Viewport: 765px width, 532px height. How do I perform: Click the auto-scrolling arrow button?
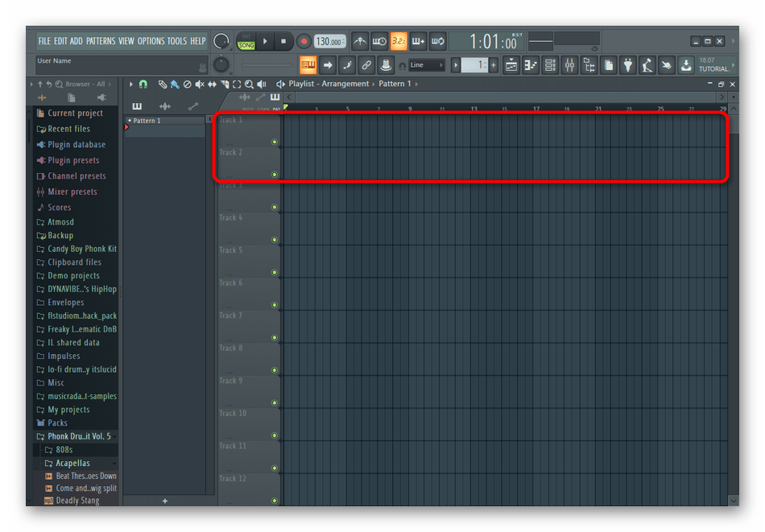tap(328, 65)
